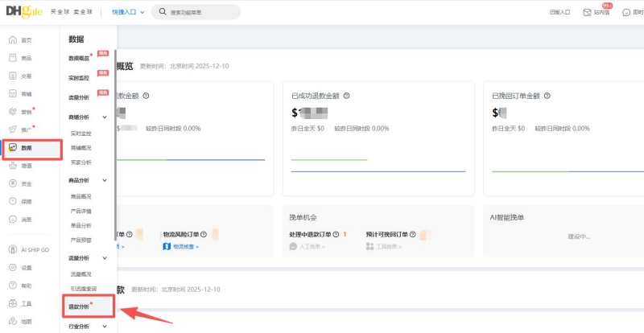Screen dimensions: 644x333
Task: Click the 物流核查 link
Action: [x=181, y=247]
